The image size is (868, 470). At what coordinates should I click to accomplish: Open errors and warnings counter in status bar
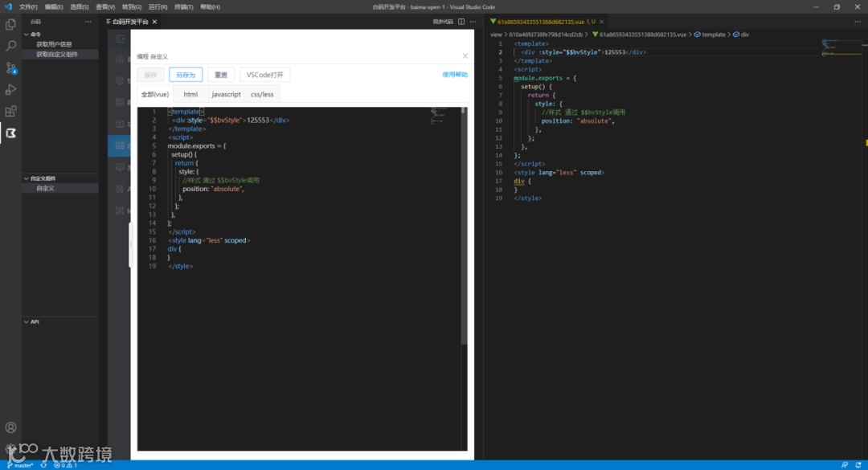[x=65, y=465]
